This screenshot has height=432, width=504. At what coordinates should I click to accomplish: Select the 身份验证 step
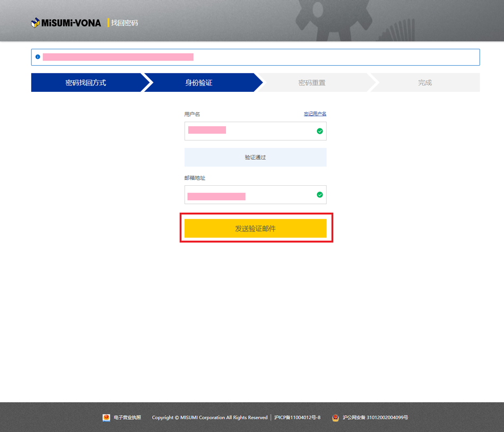(x=199, y=83)
